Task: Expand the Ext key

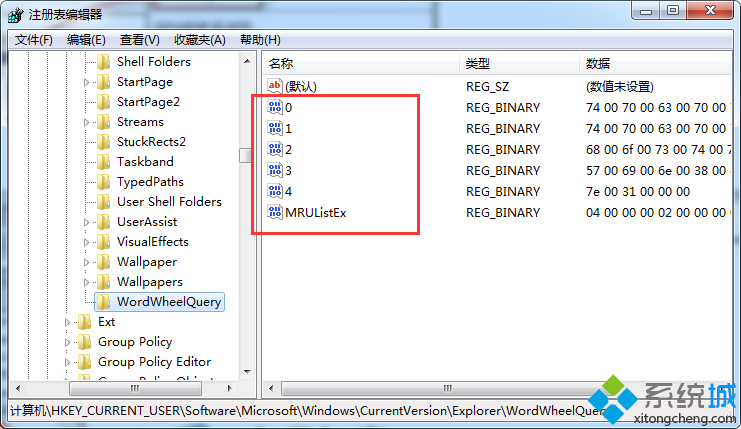Action: 67,322
